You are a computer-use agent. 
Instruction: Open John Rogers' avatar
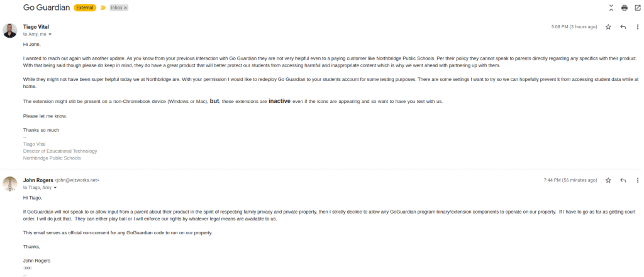[x=10, y=184]
